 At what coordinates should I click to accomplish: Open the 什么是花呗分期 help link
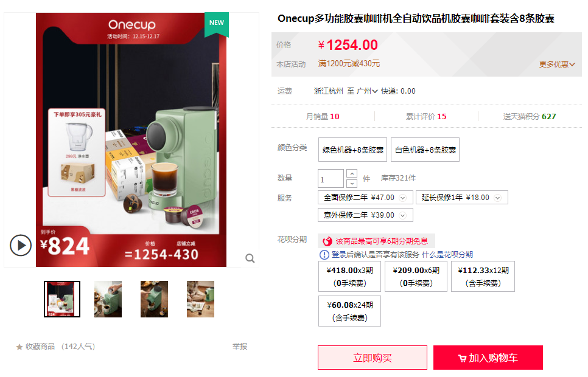[x=447, y=255]
